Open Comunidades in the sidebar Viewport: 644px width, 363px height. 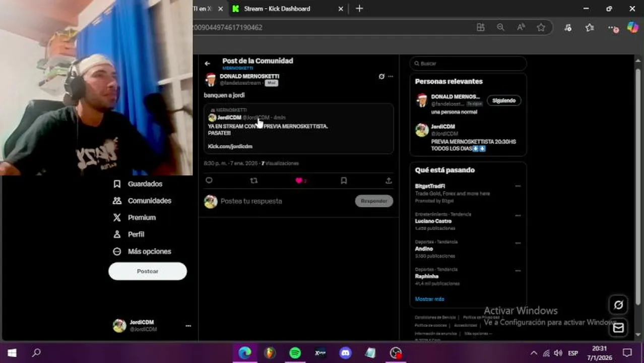[x=143, y=201]
